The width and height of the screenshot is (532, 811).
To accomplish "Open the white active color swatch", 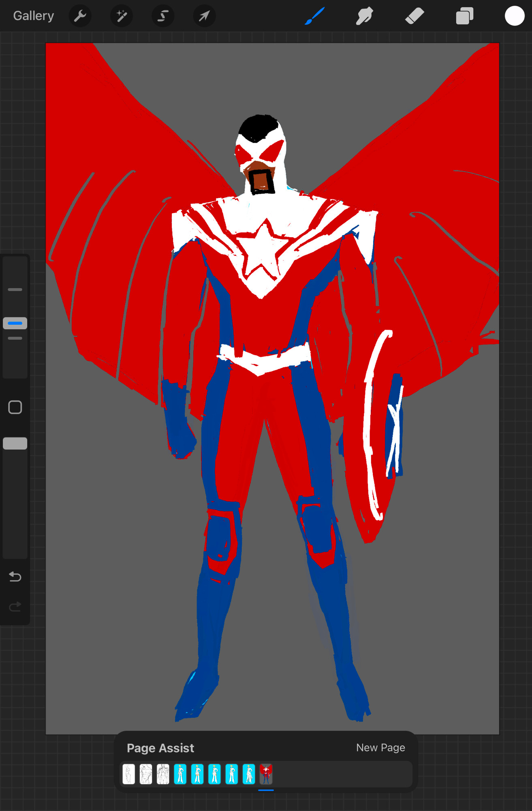I will [x=515, y=16].
